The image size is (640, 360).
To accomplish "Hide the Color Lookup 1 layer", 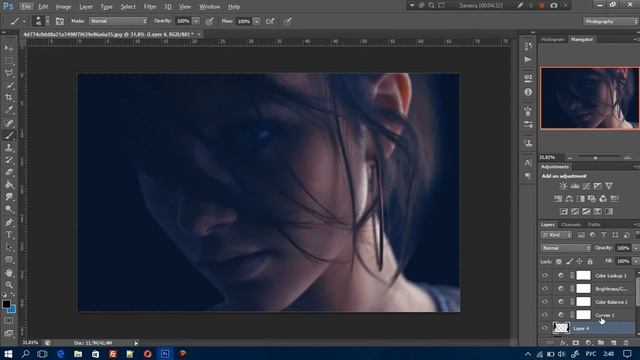I will [x=545, y=276].
